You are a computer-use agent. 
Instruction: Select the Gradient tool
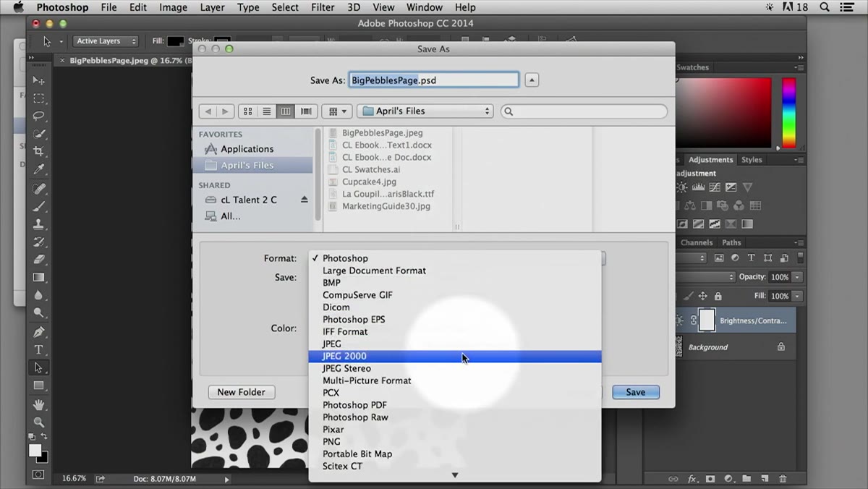[x=39, y=277]
